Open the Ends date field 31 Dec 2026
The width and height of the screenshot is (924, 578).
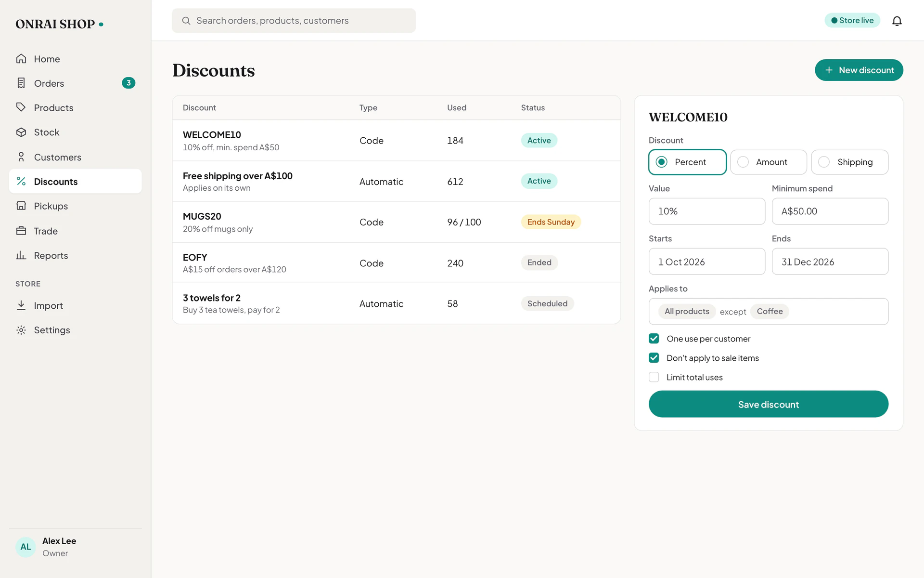click(x=830, y=262)
